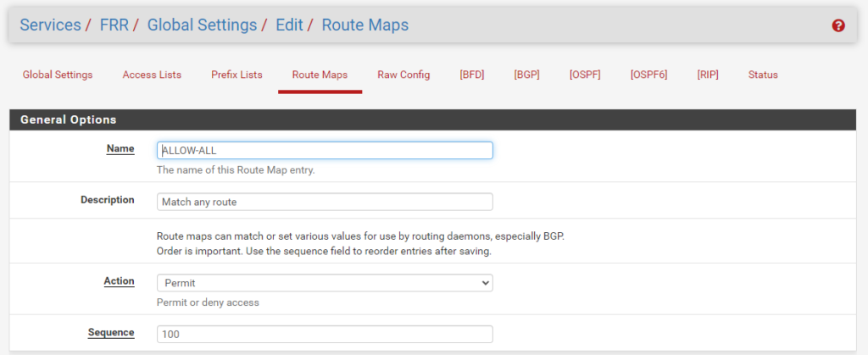
Task: Click the Description field with Match any route
Action: coord(325,202)
